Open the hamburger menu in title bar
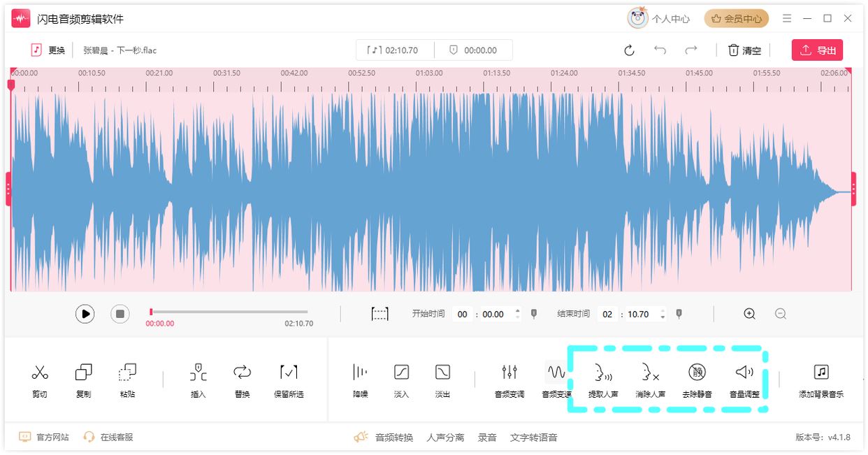This screenshot has width=868, height=455. pos(787,19)
